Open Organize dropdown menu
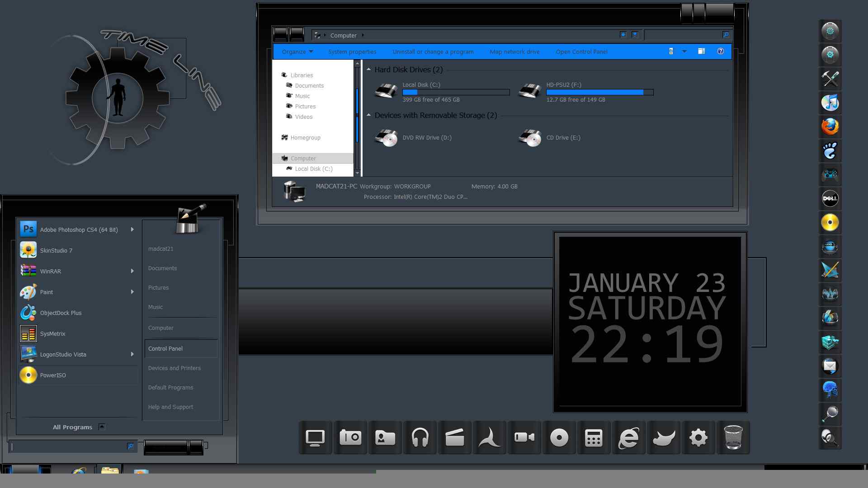 click(297, 52)
